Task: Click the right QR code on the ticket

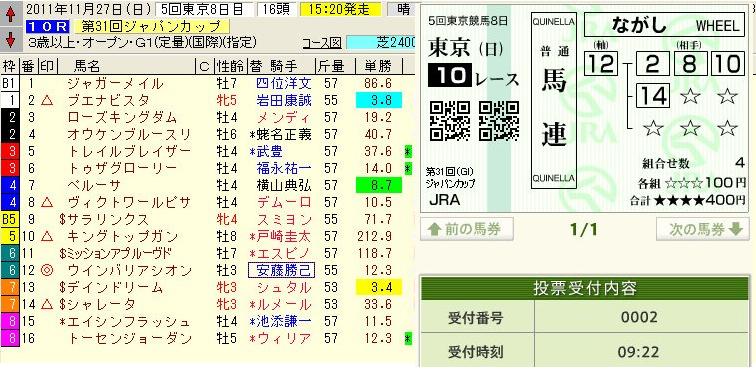Action: coord(499,120)
